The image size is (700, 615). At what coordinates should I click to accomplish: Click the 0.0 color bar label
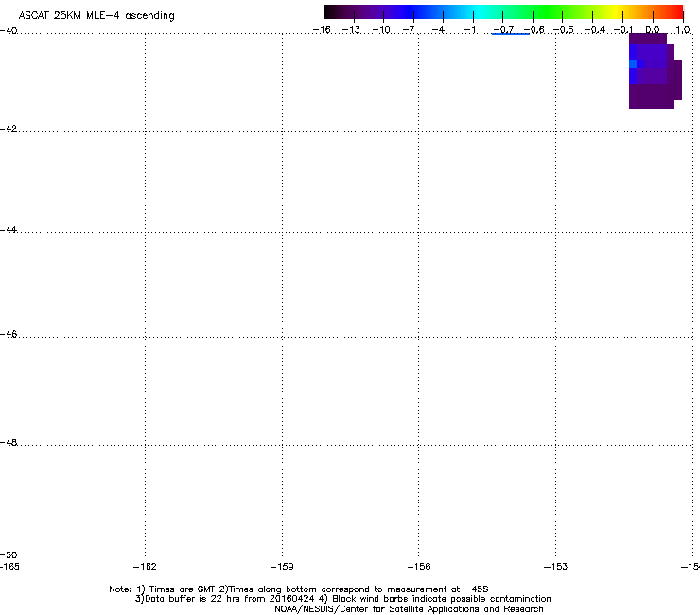[x=653, y=30]
